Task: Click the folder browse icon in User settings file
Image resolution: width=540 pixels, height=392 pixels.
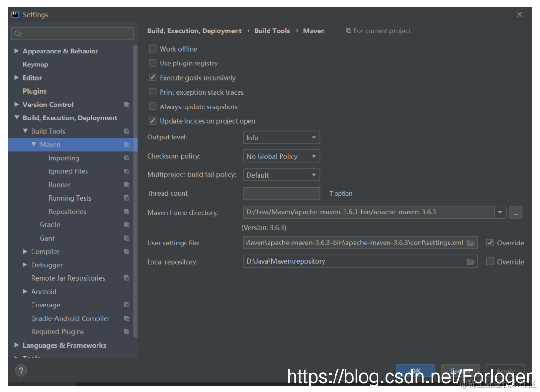Action: coord(470,243)
